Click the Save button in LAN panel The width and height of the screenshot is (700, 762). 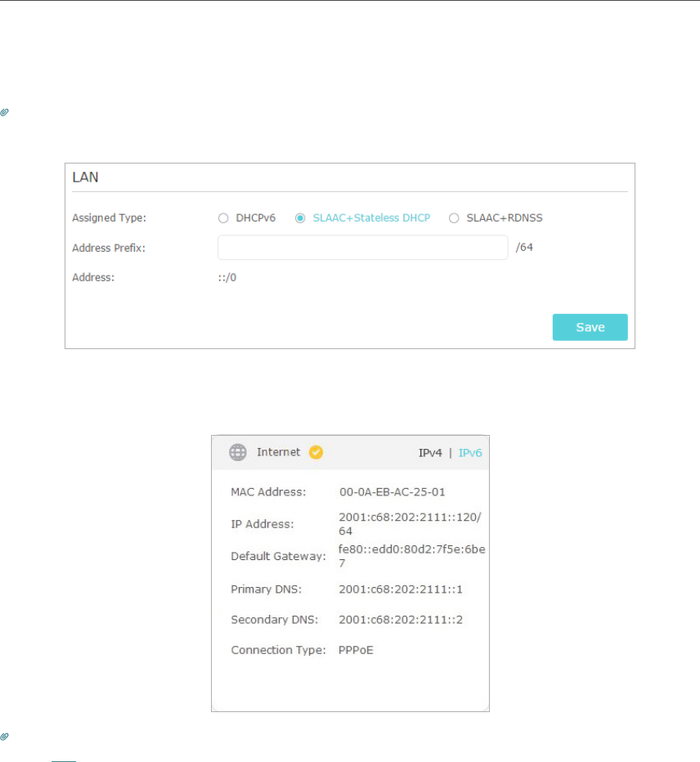click(x=590, y=327)
